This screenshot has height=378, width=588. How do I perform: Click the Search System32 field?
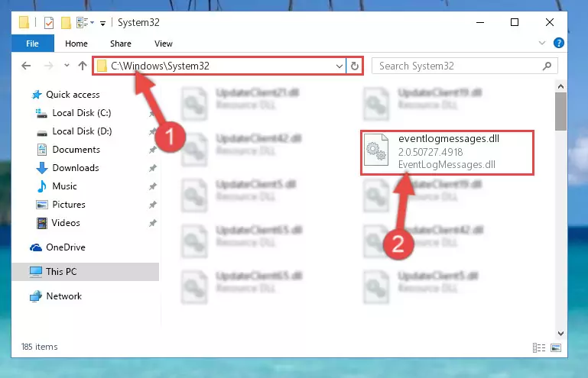[x=464, y=66]
